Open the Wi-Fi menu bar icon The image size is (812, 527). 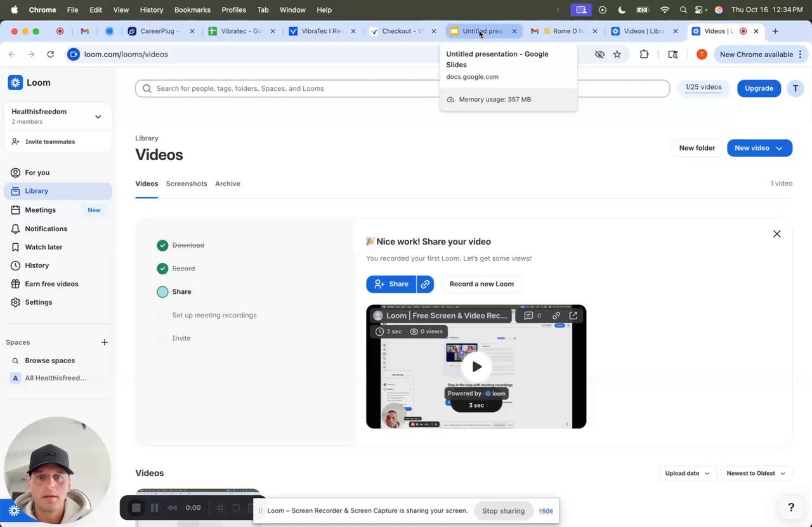coord(665,10)
